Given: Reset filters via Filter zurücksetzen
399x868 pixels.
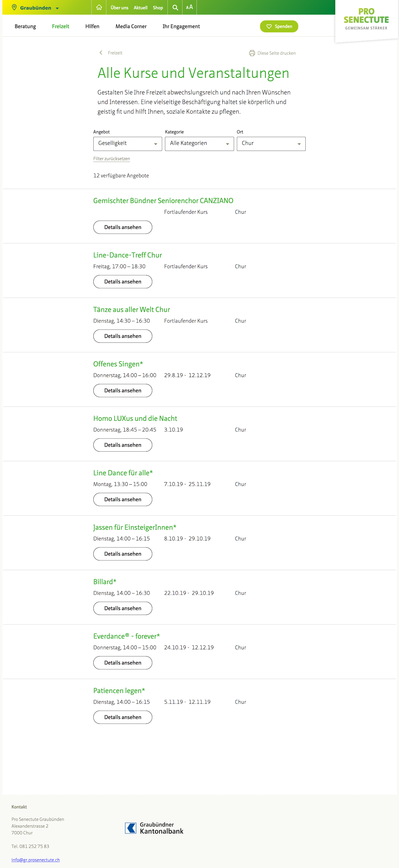Looking at the screenshot, I should (111, 159).
